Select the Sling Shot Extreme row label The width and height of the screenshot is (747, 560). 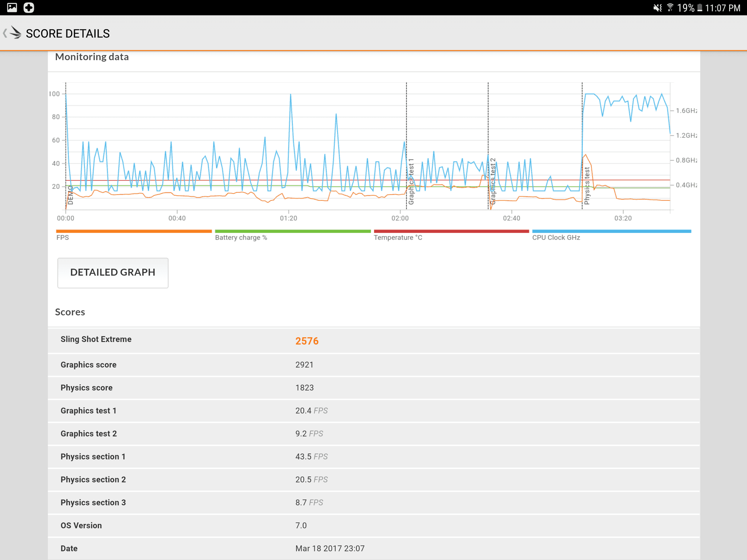point(96,339)
